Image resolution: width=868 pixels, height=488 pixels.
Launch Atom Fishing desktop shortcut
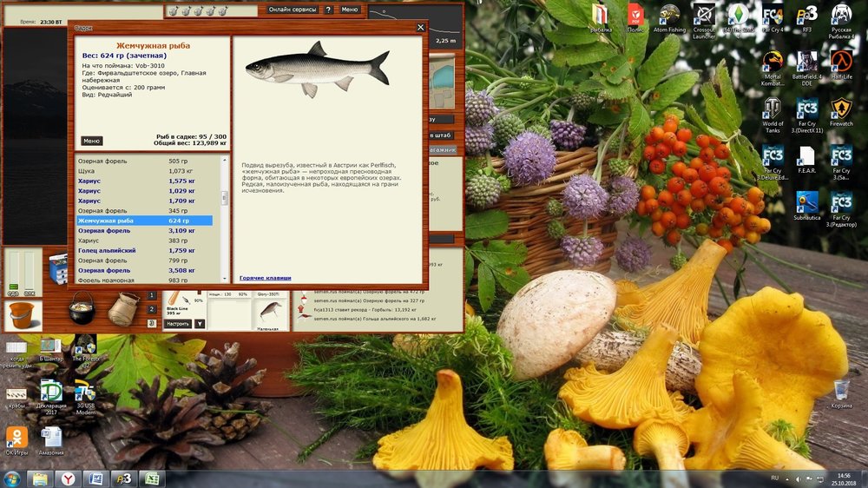667,20
